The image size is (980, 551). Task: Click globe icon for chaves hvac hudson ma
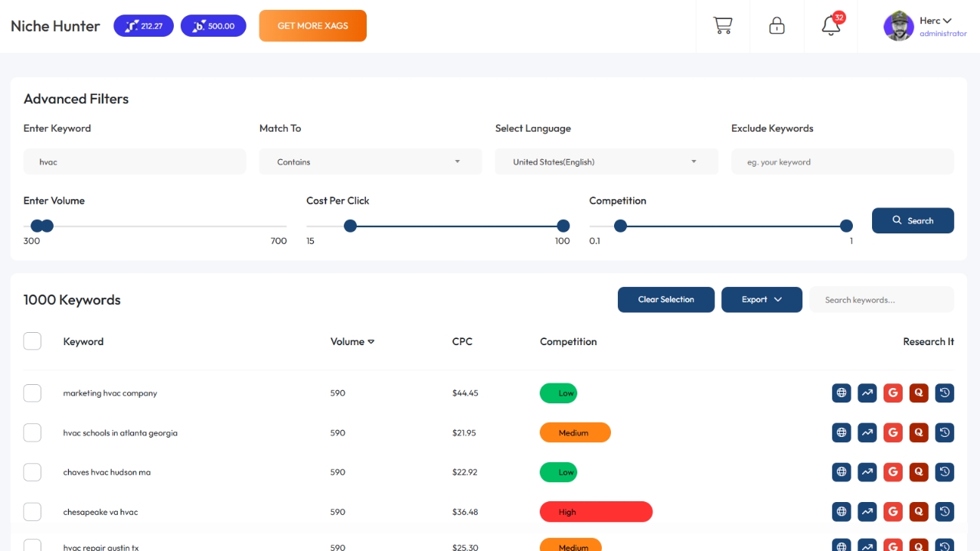(x=841, y=472)
